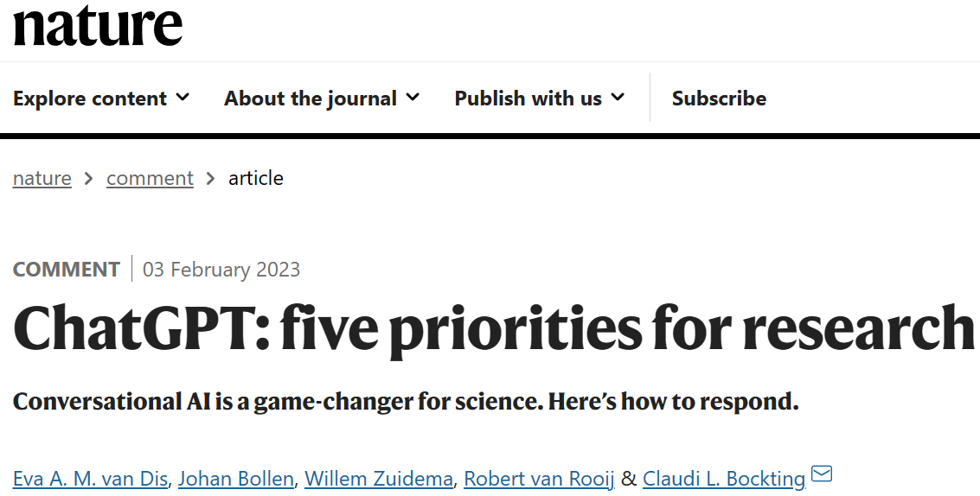This screenshot has width=980, height=496.
Task: Open author Claudi L. Bockting's details
Action: pos(723,478)
